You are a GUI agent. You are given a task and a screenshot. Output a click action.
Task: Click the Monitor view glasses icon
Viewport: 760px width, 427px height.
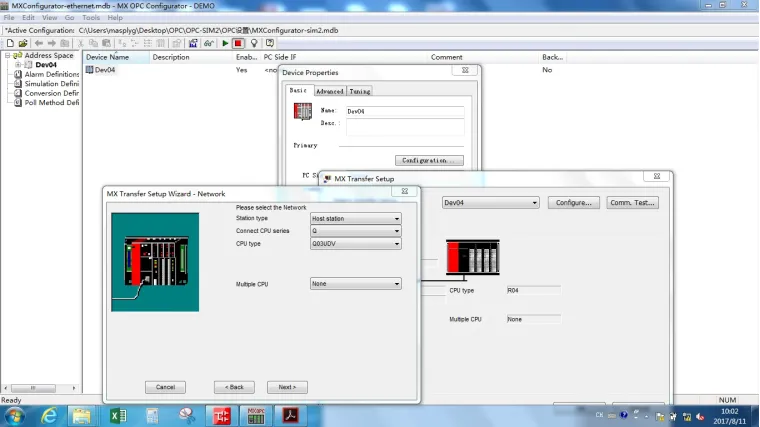[x=209, y=43]
